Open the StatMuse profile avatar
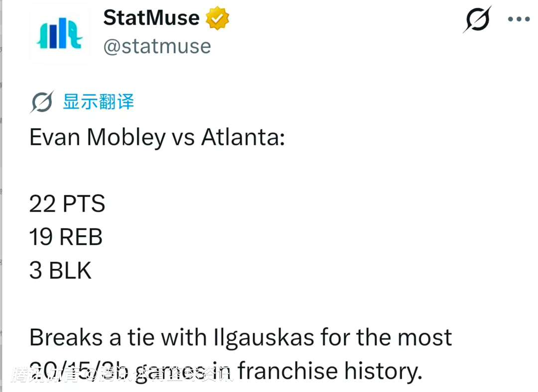 coord(60,33)
